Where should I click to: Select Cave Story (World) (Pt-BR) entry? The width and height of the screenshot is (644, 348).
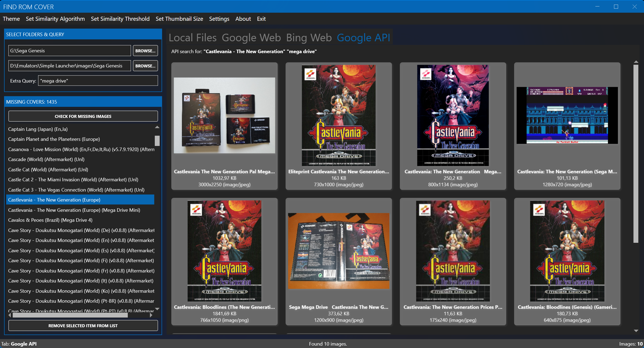pos(80,301)
